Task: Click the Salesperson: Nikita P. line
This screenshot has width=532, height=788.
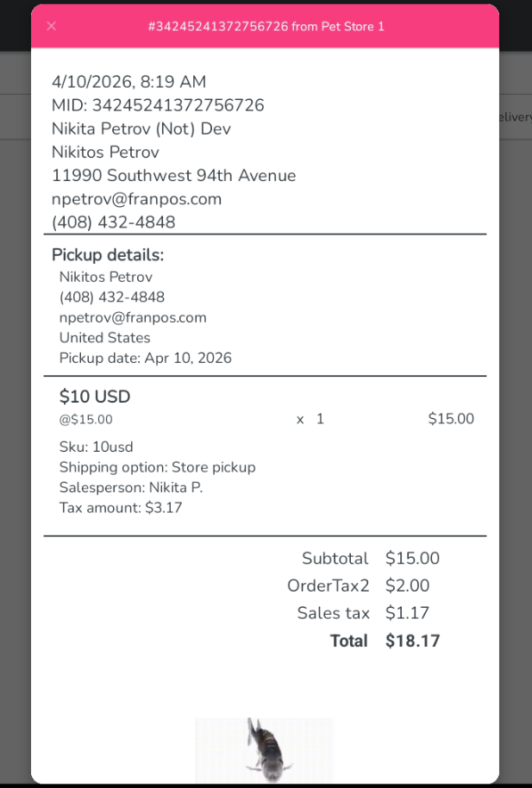Action: coord(130,487)
